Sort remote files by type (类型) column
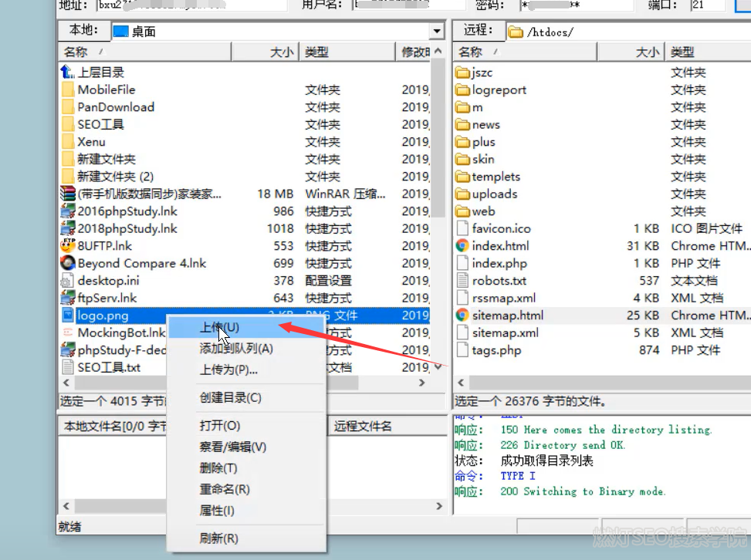Image resolution: width=751 pixels, height=560 pixels. (682, 52)
